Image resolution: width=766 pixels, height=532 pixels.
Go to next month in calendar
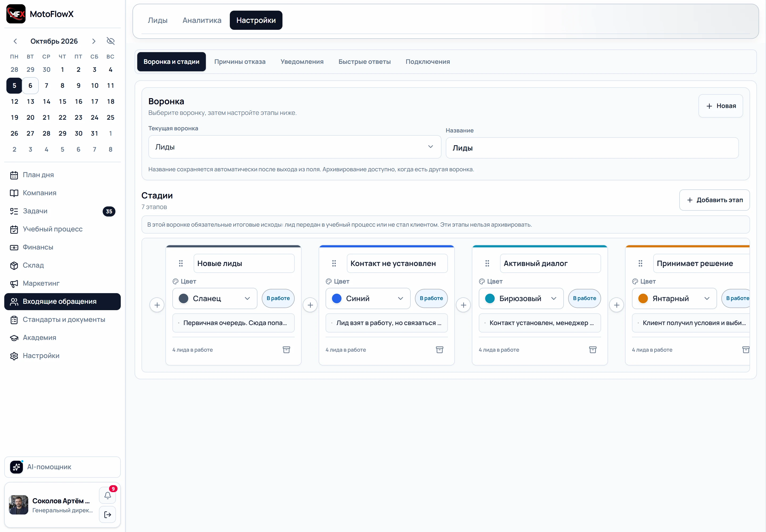(94, 41)
